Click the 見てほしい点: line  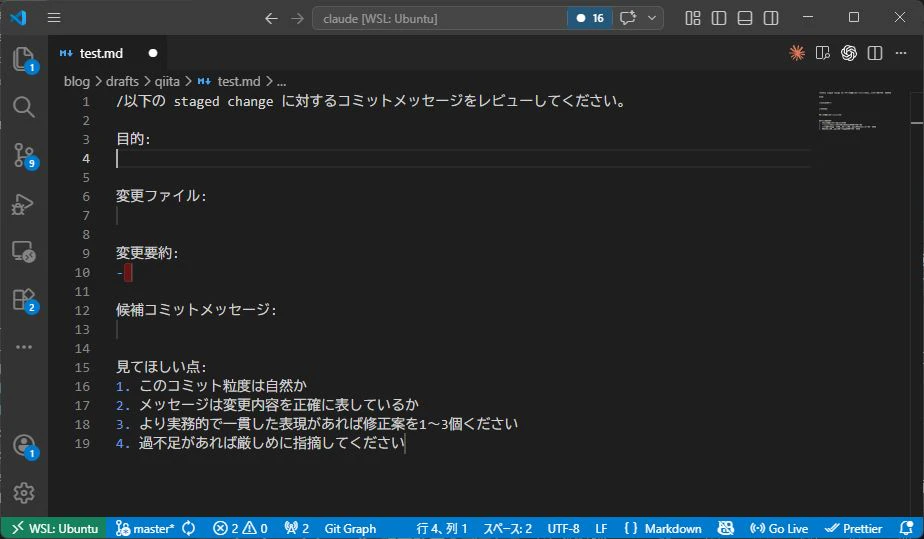pyautogui.click(x=161, y=367)
